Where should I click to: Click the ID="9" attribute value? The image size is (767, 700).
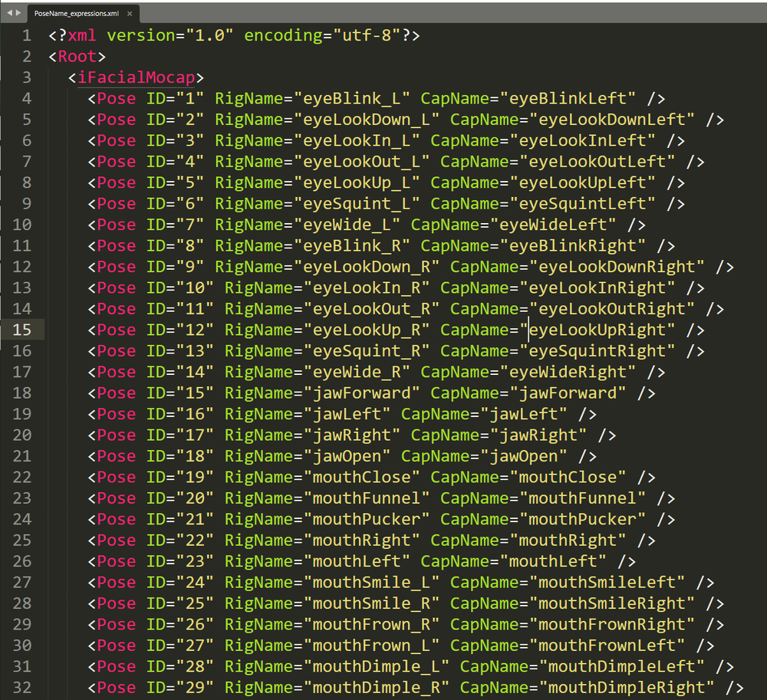(x=189, y=267)
